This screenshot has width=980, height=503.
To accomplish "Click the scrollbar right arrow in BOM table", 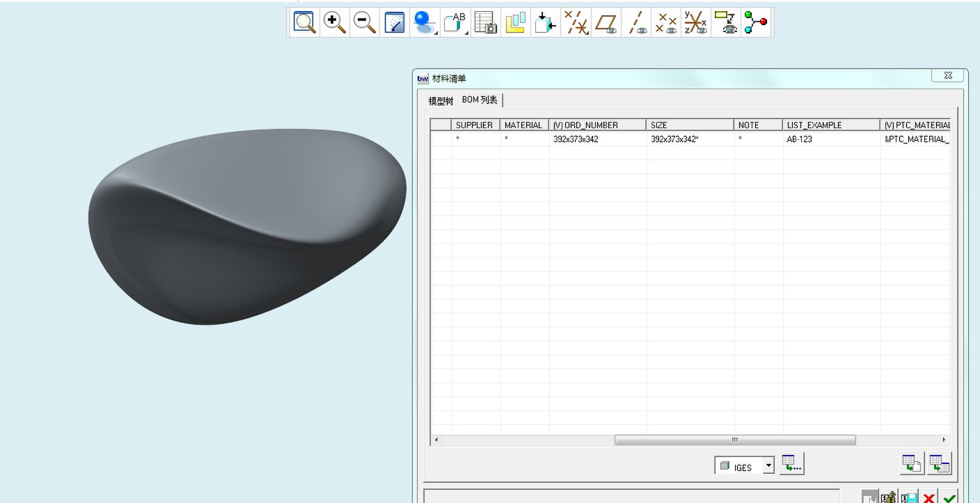I will pos(944,440).
